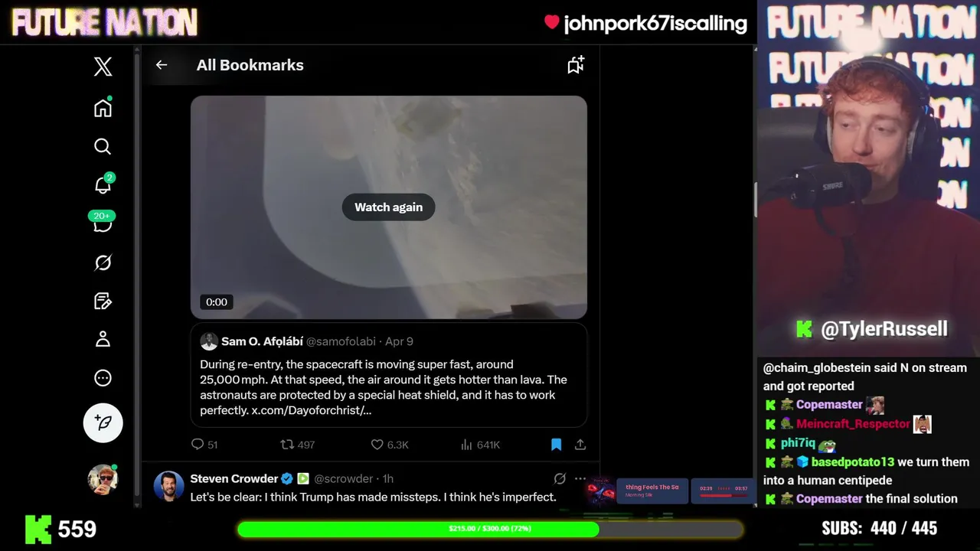Reply to the post with 51 replies
The height and width of the screenshot is (551, 980).
pos(204,445)
